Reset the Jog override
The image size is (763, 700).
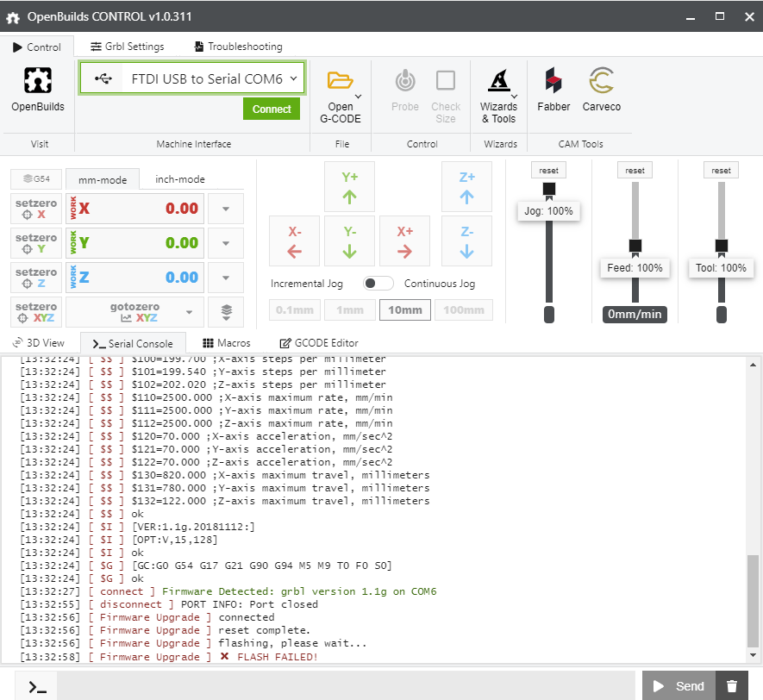tap(548, 170)
